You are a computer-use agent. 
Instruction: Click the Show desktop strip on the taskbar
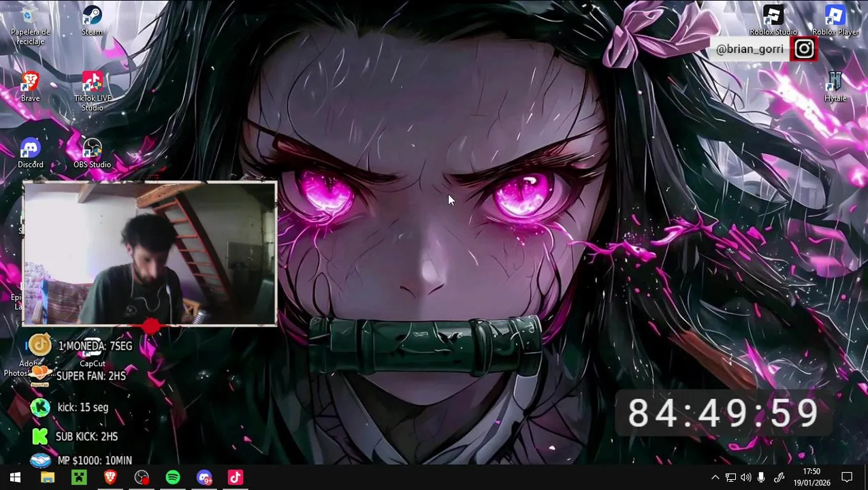(866, 478)
